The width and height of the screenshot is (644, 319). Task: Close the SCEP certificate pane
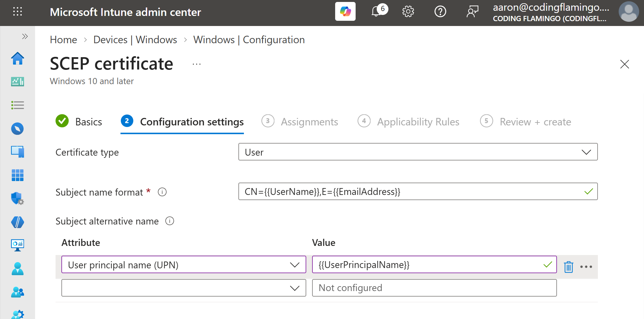625,64
